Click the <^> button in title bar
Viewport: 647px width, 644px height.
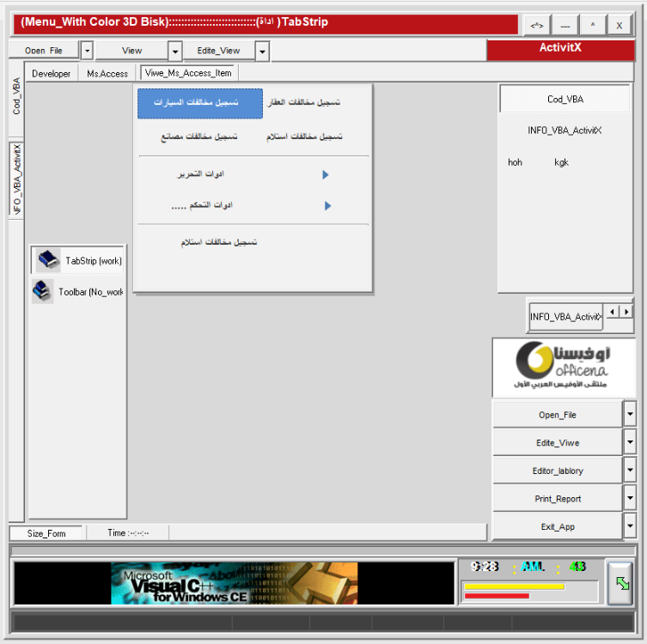[536, 26]
